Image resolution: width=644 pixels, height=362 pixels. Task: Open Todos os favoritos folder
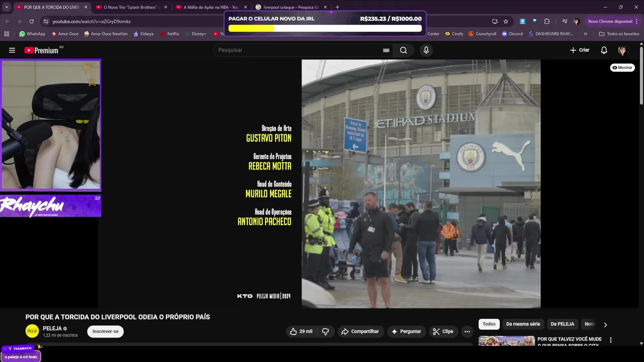click(619, 34)
